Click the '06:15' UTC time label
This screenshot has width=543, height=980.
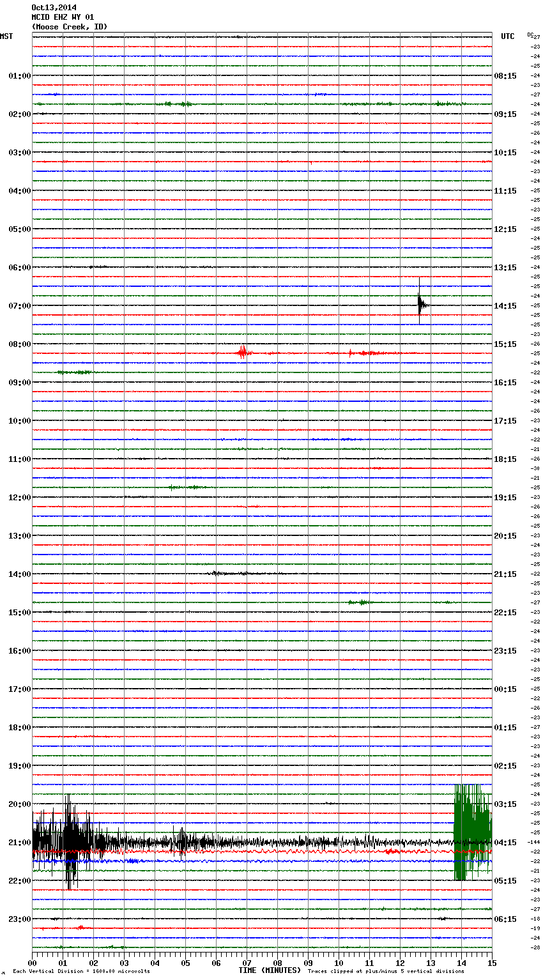pos(505,919)
